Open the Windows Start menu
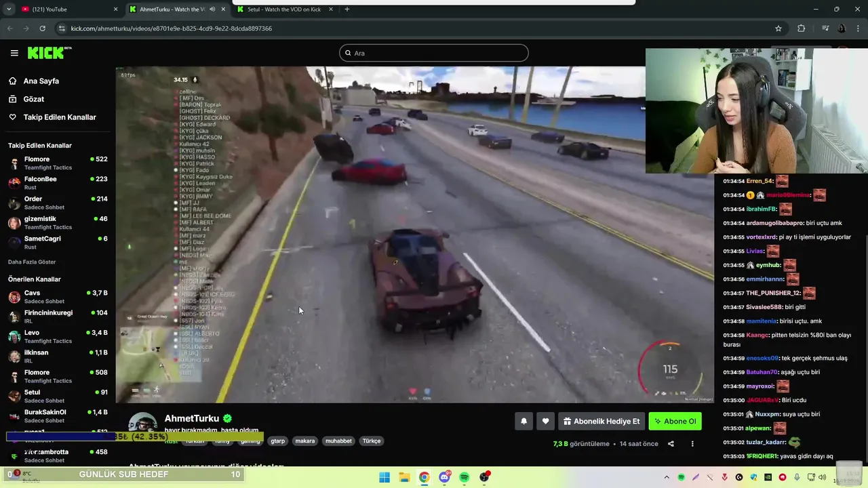The image size is (868, 488). point(384,477)
